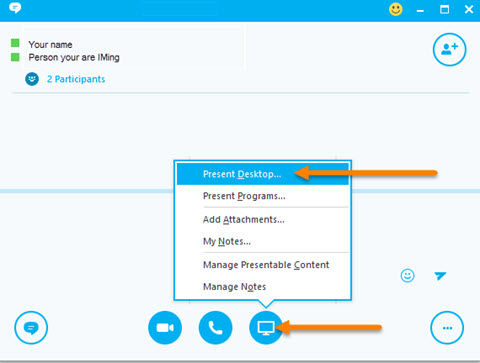This screenshot has width=480, height=363.
Task: Maximize the conversation window
Action: click(x=444, y=9)
